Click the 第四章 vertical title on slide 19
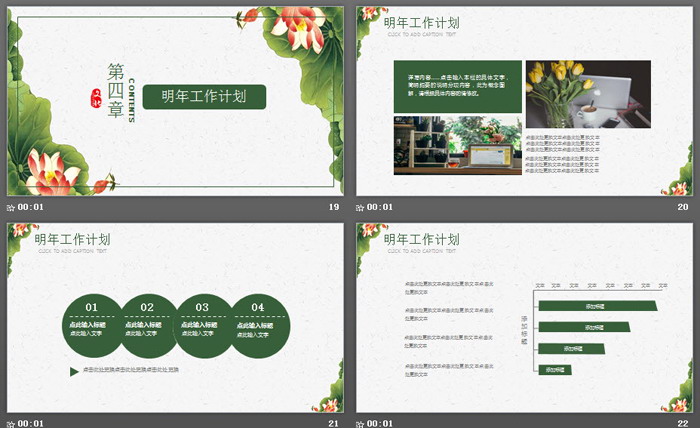The width and height of the screenshot is (700, 428). 115,91
